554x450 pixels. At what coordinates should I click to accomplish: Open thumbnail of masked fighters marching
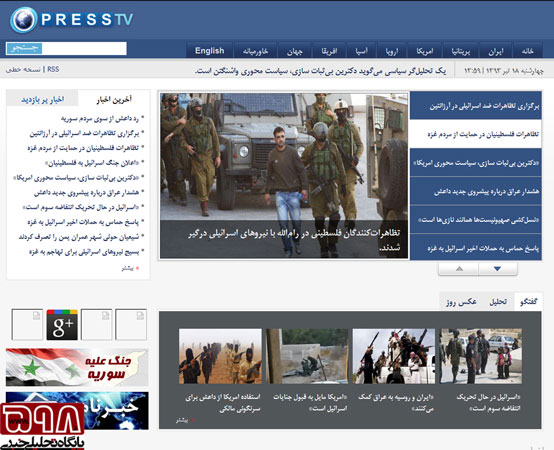[220, 356]
